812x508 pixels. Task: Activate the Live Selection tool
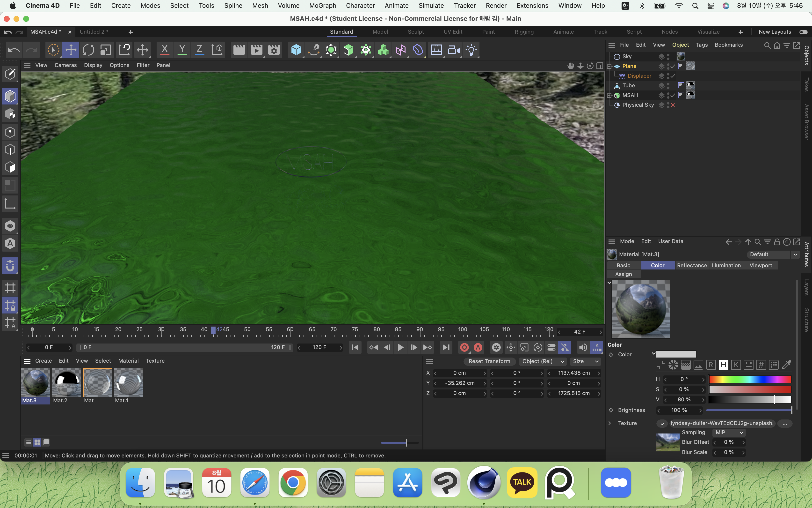[53, 50]
